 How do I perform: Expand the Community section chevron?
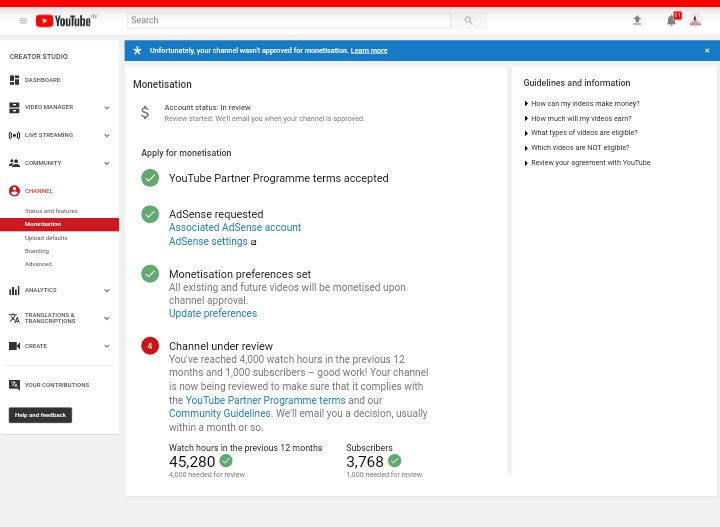(x=107, y=163)
